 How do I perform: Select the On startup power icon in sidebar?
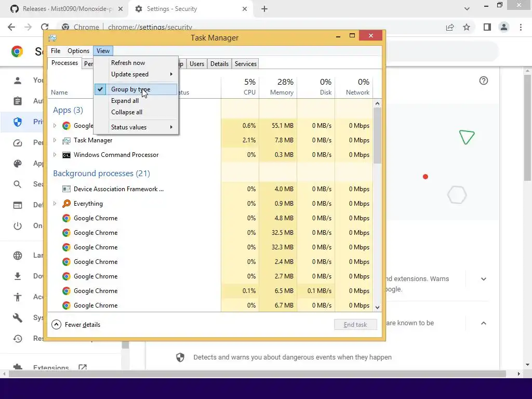click(x=18, y=226)
